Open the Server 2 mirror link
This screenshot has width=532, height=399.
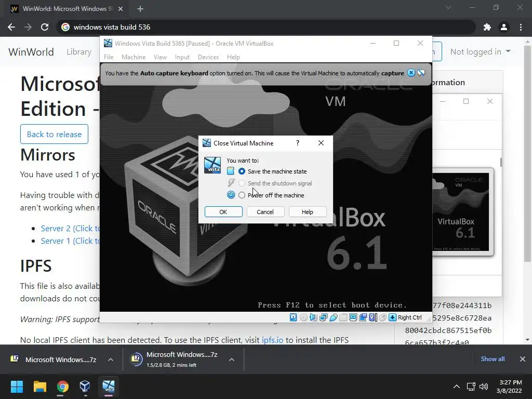coord(70,229)
